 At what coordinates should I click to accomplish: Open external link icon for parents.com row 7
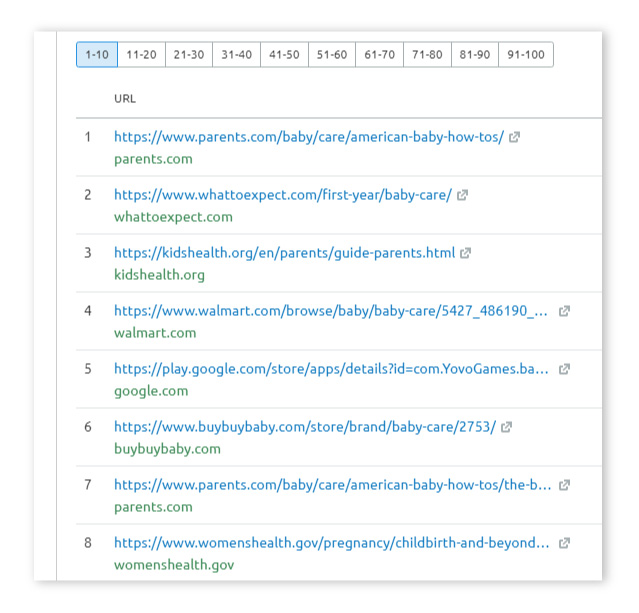tap(564, 485)
